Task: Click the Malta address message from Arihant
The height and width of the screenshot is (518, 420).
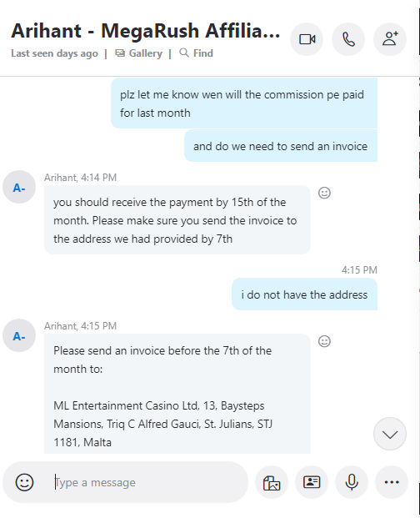Action: pos(177,394)
